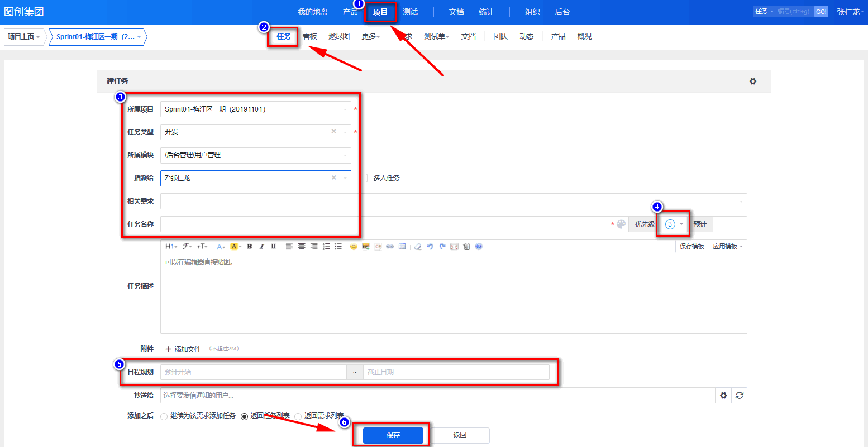This screenshot has width=868, height=447.
Task: Insert code block into description
Action: click(x=378, y=246)
